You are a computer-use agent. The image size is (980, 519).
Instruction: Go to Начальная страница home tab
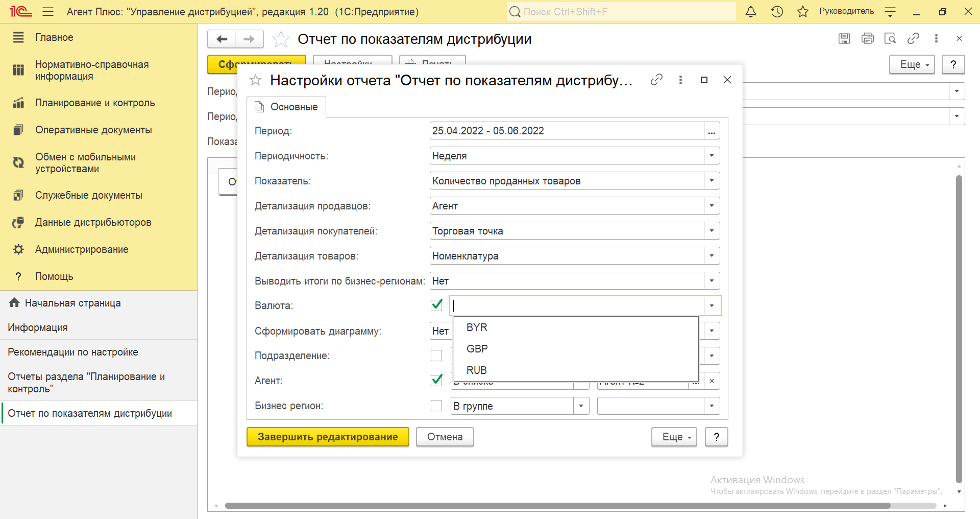tap(99, 303)
